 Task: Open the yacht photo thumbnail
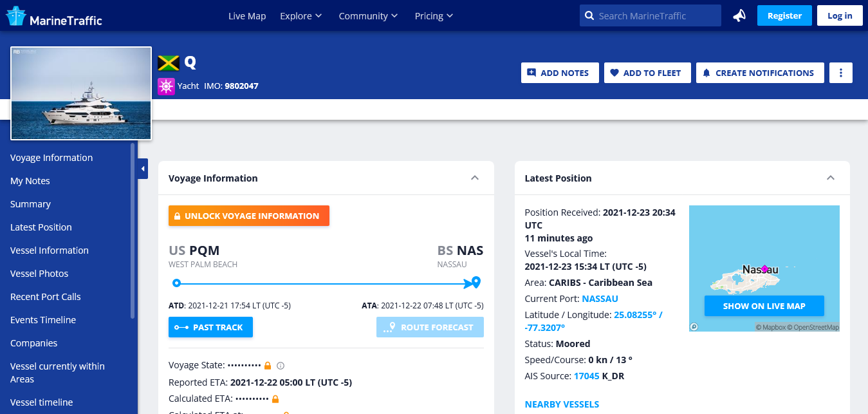click(81, 93)
